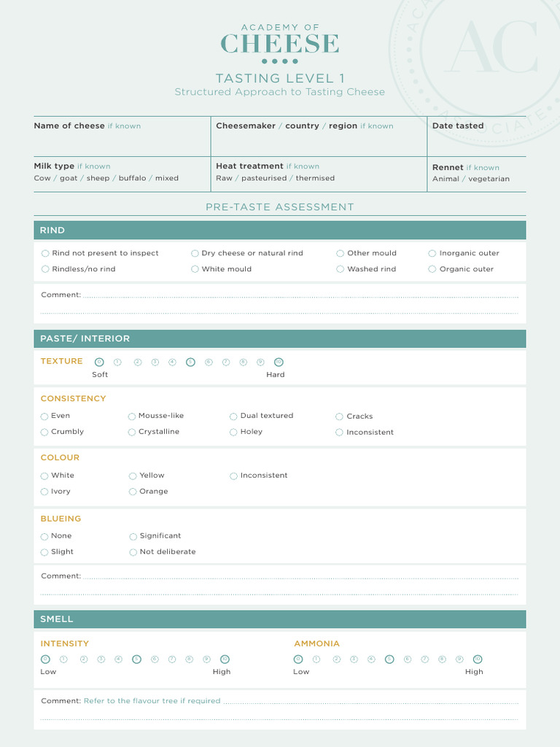Choose 'pasteurised' under Heat treatment

(x=264, y=179)
